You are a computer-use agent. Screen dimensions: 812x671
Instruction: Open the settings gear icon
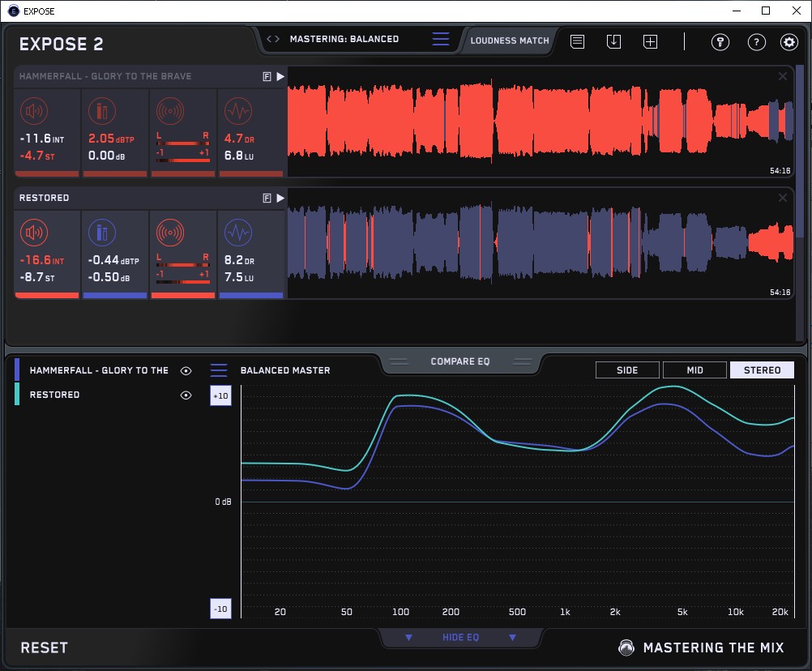click(x=788, y=42)
